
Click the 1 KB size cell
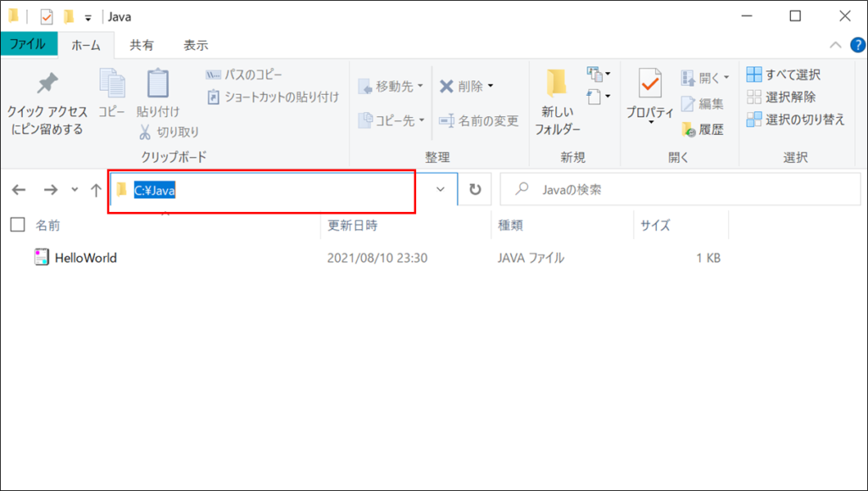[708, 258]
